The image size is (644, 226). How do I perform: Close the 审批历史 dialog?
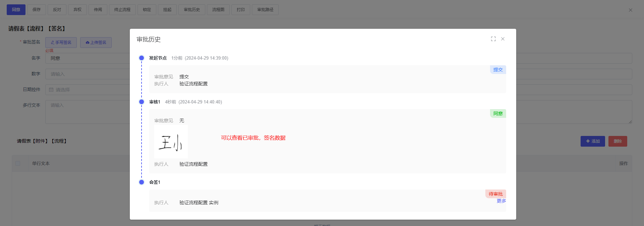[x=503, y=39]
